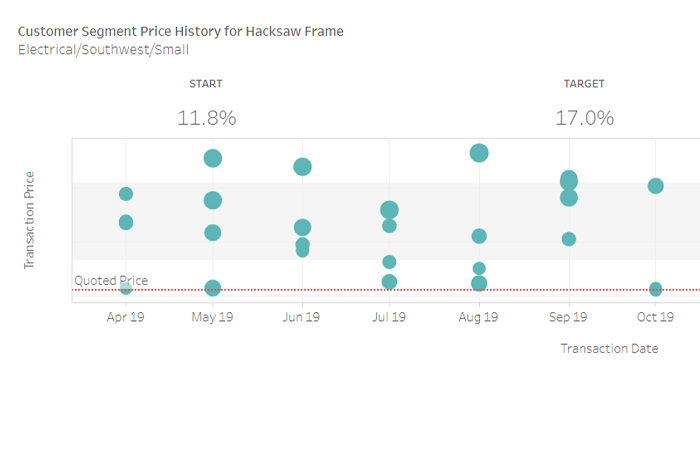Click the Aug 19 date label
Image resolution: width=700 pixels, height=467 pixels.
(478, 318)
